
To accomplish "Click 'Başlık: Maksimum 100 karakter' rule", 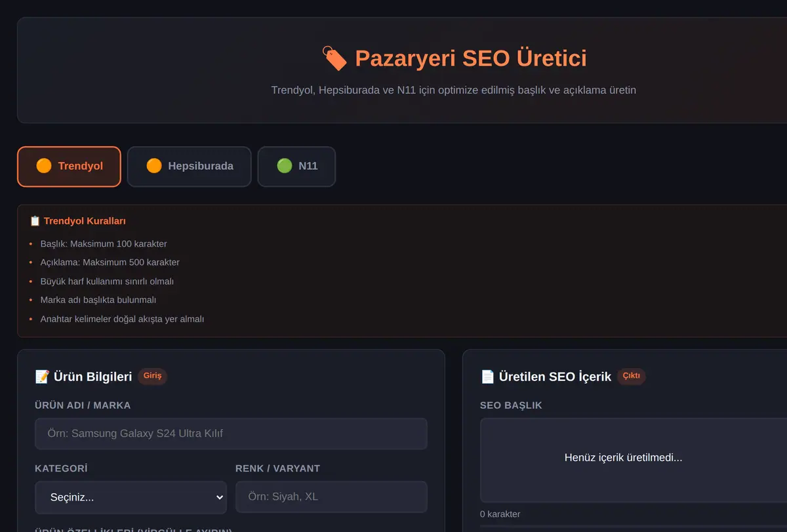I will (104, 244).
